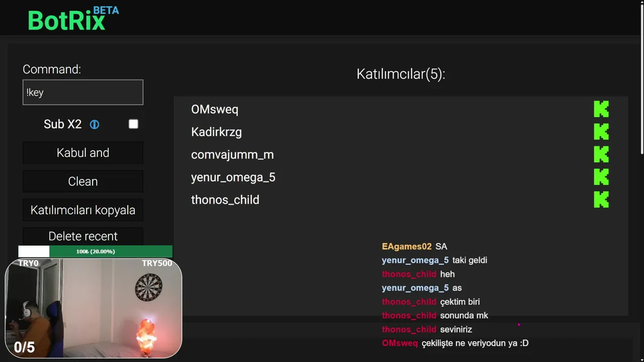Click the Clean button
The height and width of the screenshot is (362, 644).
tap(83, 182)
